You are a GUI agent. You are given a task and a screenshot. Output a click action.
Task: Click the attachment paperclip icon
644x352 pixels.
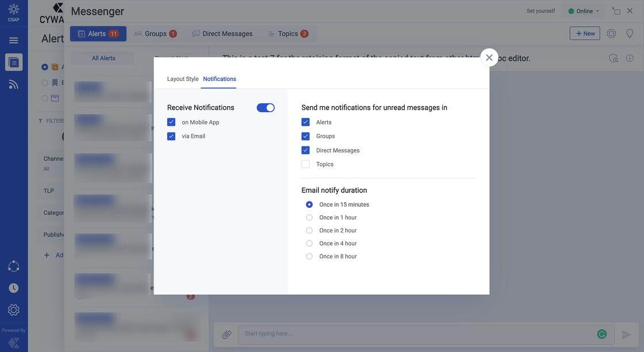(x=227, y=335)
